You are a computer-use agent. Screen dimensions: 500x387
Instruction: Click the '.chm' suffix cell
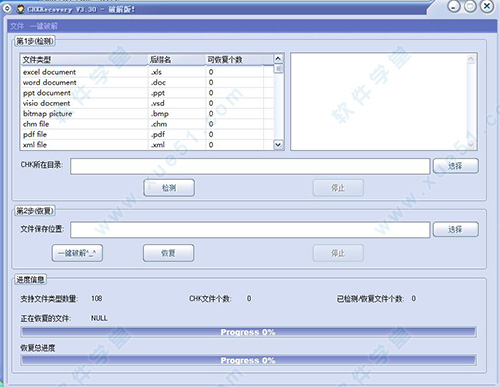[x=159, y=124]
